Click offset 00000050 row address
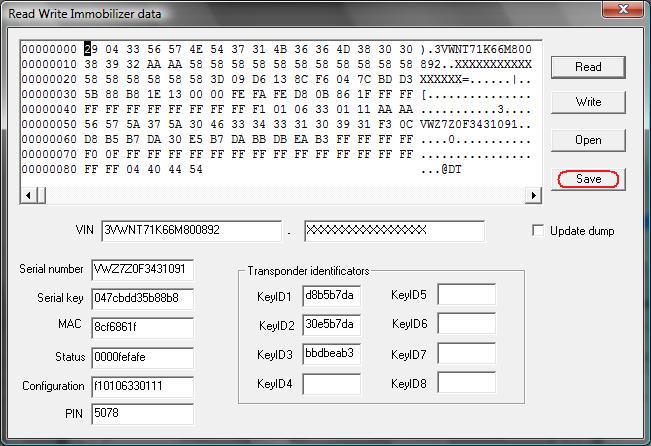 tap(49, 124)
